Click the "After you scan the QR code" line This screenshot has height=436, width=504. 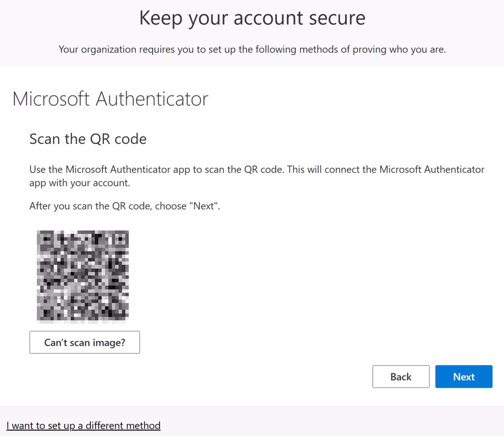click(x=125, y=206)
